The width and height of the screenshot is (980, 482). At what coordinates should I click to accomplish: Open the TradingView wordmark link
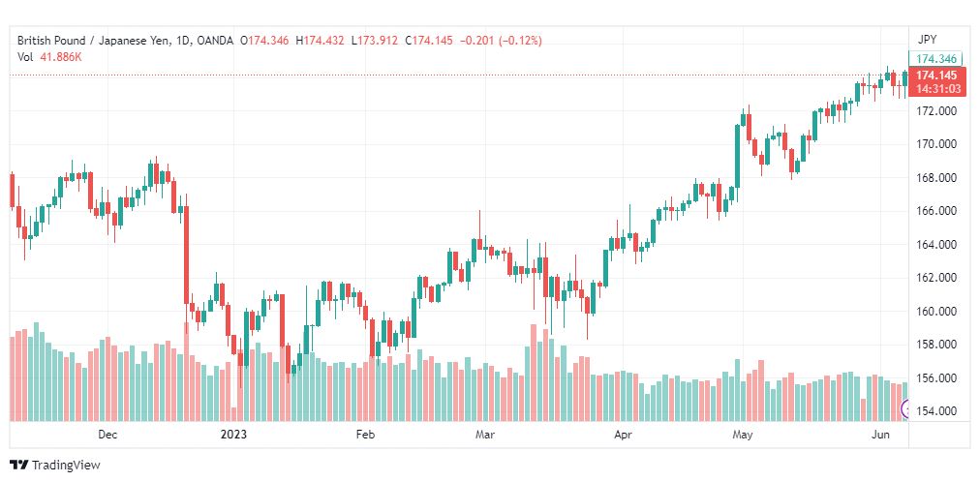tap(66, 466)
